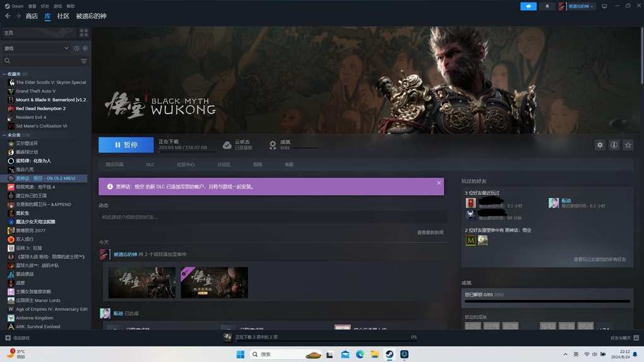
Task: Open Microsoft Edge from taskbar
Action: click(360, 354)
